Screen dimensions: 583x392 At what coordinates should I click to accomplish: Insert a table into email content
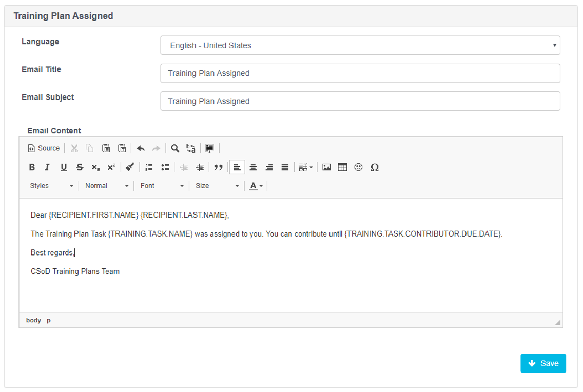(342, 167)
